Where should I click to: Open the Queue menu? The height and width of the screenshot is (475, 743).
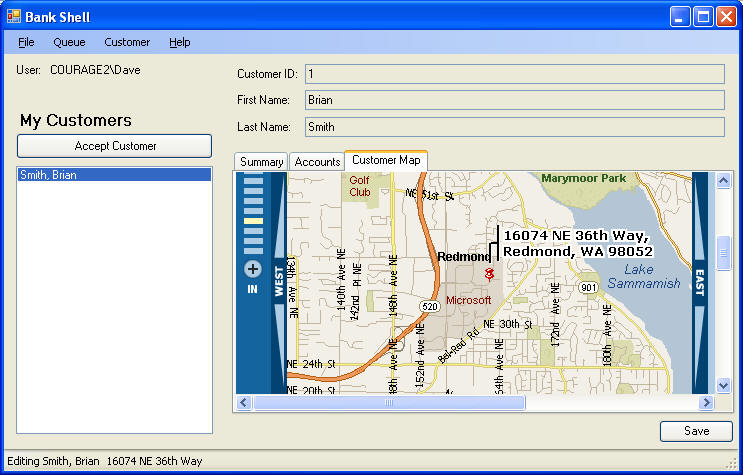tap(69, 42)
